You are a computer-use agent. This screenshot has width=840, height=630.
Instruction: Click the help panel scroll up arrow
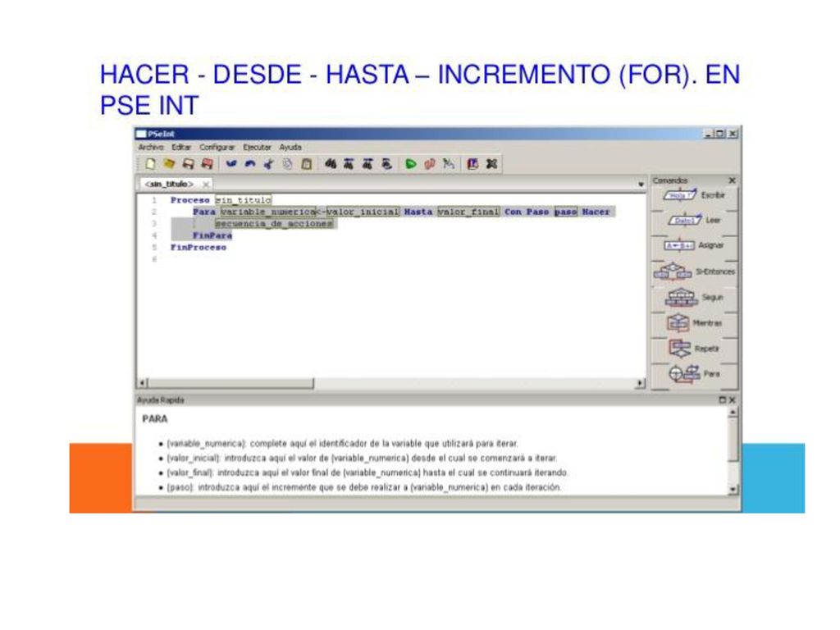tap(733, 413)
